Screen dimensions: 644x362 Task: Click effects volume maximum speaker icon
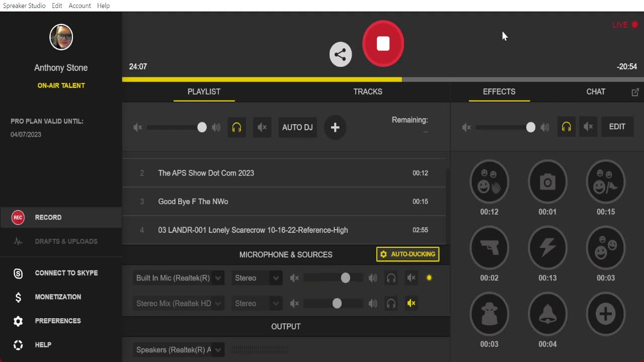545,128
